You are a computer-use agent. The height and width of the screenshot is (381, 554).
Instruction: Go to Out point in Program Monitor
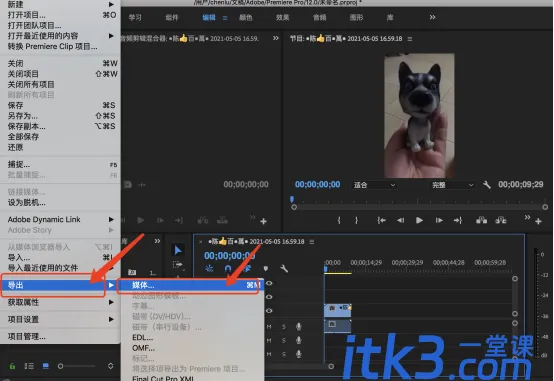tap(458, 221)
